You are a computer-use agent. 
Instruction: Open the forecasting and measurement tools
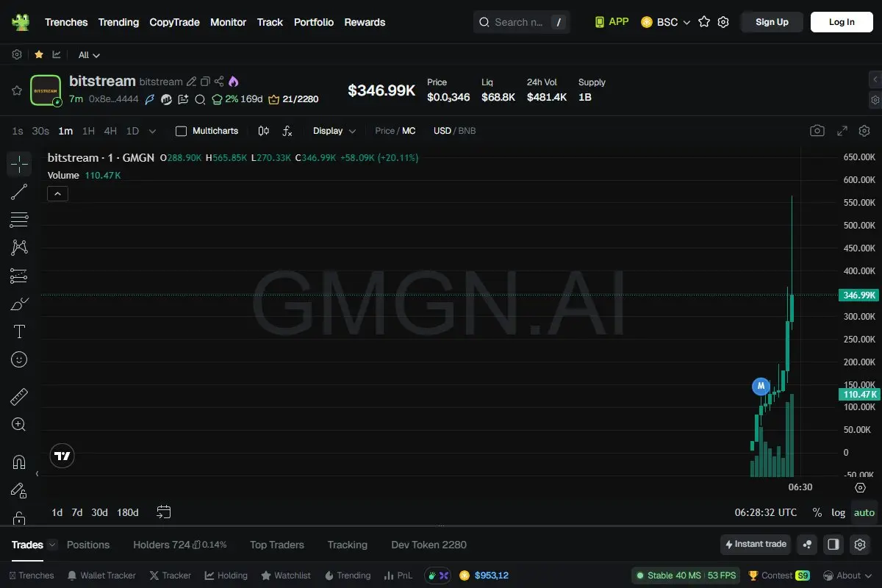(19, 276)
